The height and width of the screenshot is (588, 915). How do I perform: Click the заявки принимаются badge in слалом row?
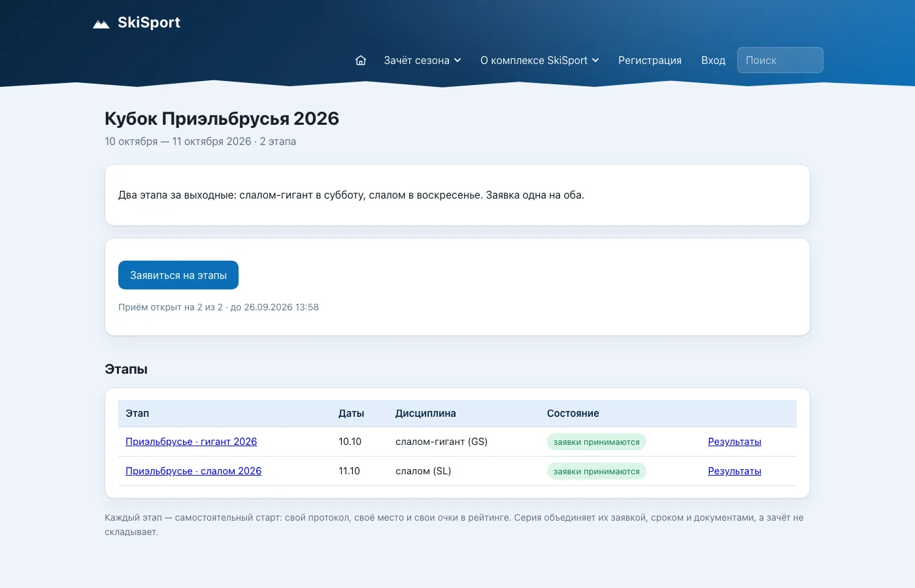pos(596,472)
